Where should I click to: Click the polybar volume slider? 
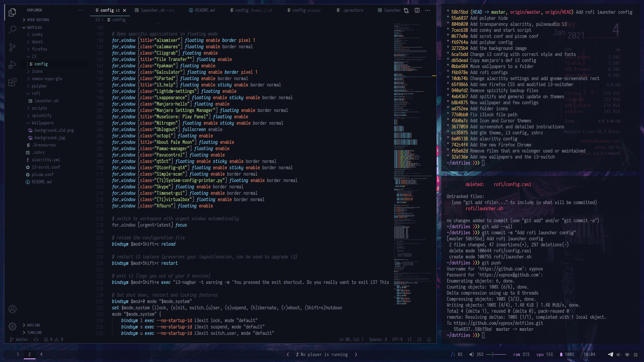(496, 355)
